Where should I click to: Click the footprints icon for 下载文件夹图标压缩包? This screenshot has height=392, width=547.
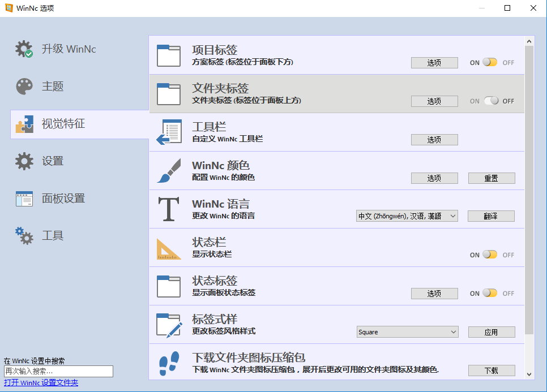[x=169, y=363]
